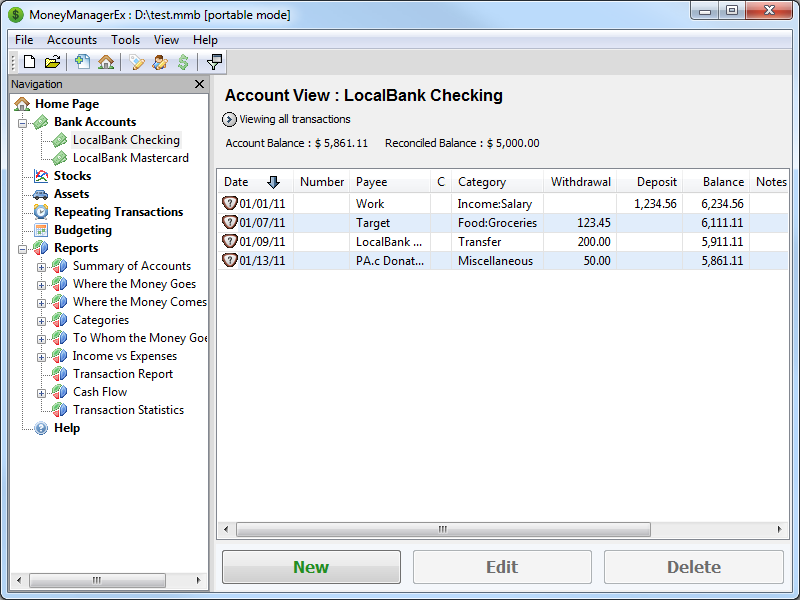Expand the Cash Flow report node
800x600 pixels.
pos(41,393)
